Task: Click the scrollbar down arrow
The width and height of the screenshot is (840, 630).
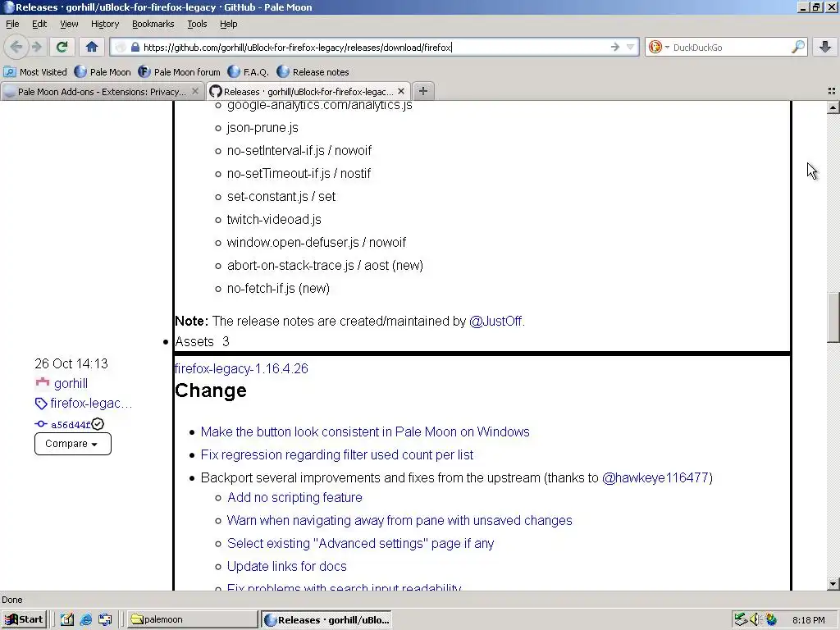Action: pos(833,584)
